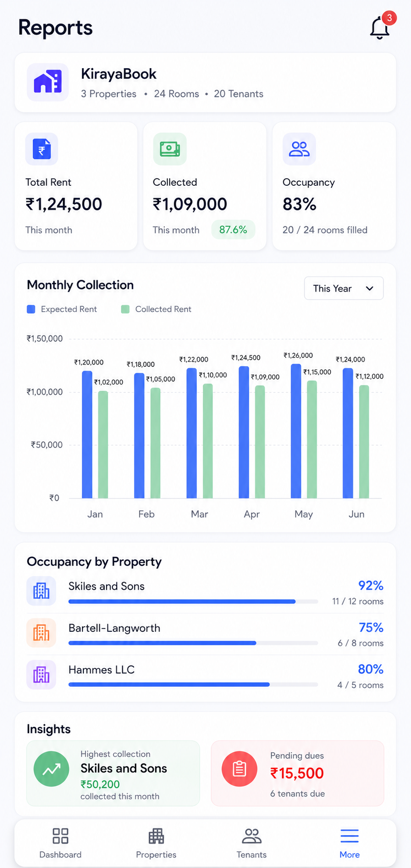Click the Feb collected rent green bar
Image resolution: width=411 pixels, height=868 pixels.
tap(155, 443)
